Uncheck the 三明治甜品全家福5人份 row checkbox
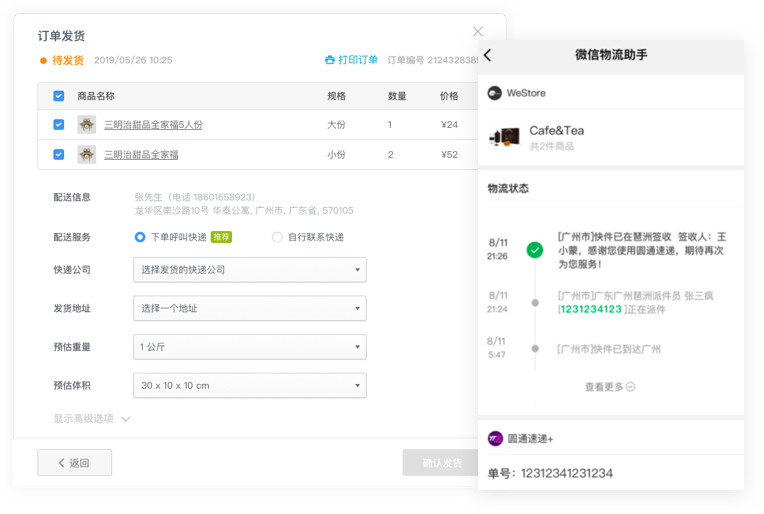This screenshot has width=764, height=514. click(59, 125)
